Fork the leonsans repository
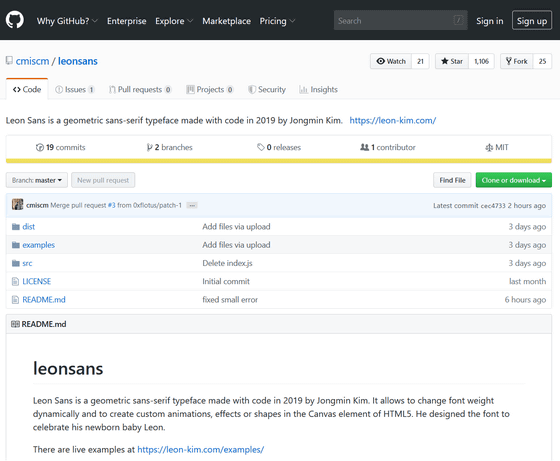Viewport: 560px width, 461px height. (x=517, y=61)
